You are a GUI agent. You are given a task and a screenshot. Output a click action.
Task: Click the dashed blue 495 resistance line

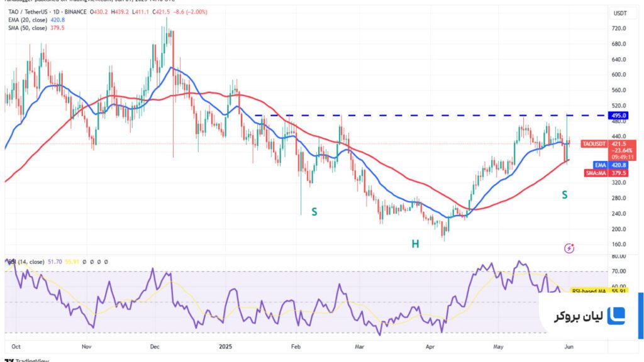(x=430, y=116)
